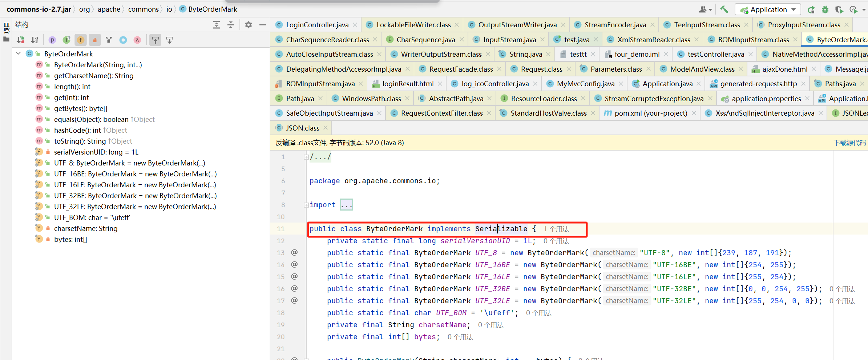Toggle Always Select Opened Element up-arrow icon

click(x=156, y=40)
